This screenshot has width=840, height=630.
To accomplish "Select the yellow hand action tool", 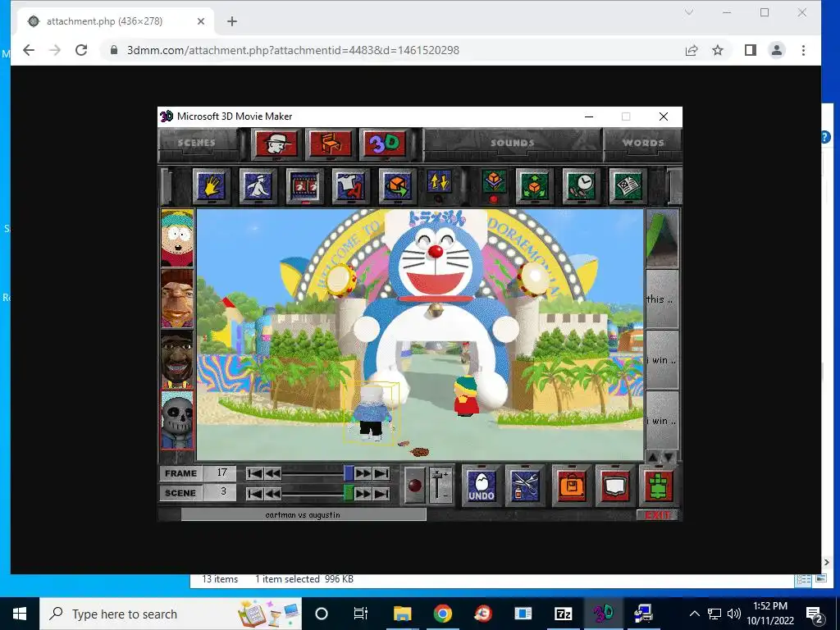I will (x=211, y=185).
